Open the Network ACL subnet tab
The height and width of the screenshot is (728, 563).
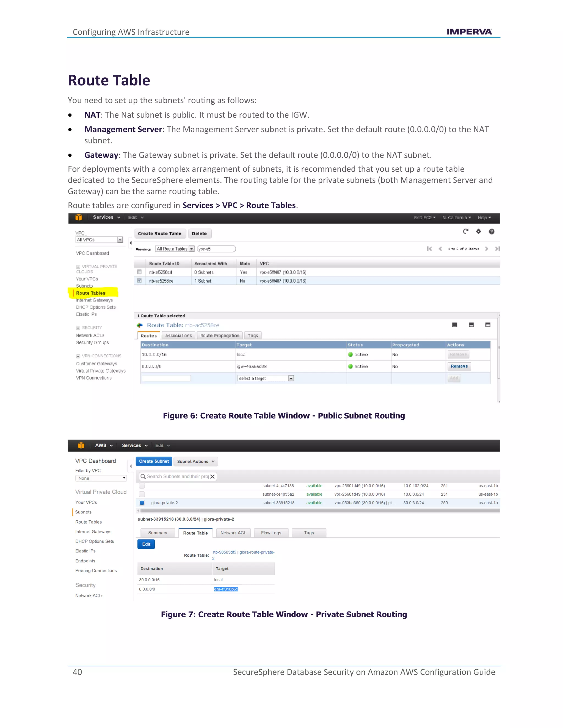point(233,533)
